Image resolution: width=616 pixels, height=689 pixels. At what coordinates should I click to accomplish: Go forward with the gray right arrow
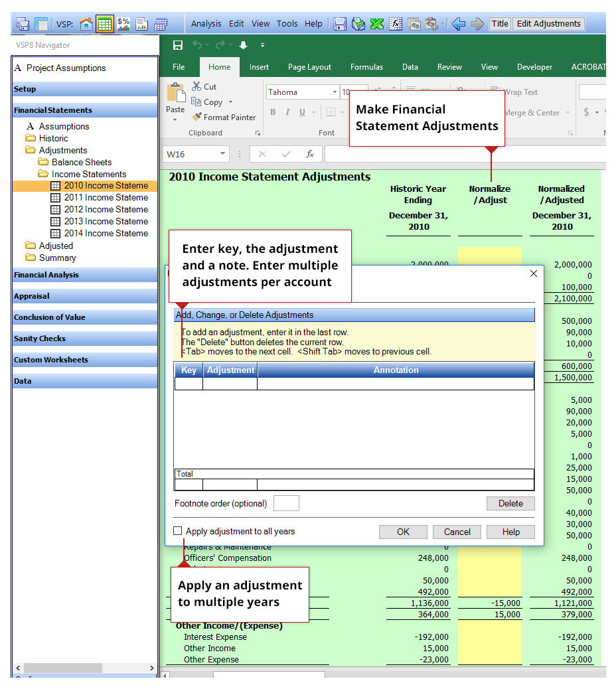[x=477, y=24]
